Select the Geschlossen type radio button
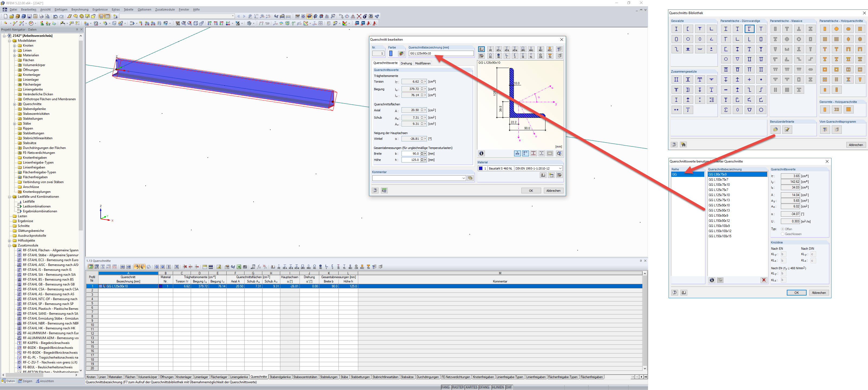The image size is (868, 390). pyautogui.click(x=783, y=234)
